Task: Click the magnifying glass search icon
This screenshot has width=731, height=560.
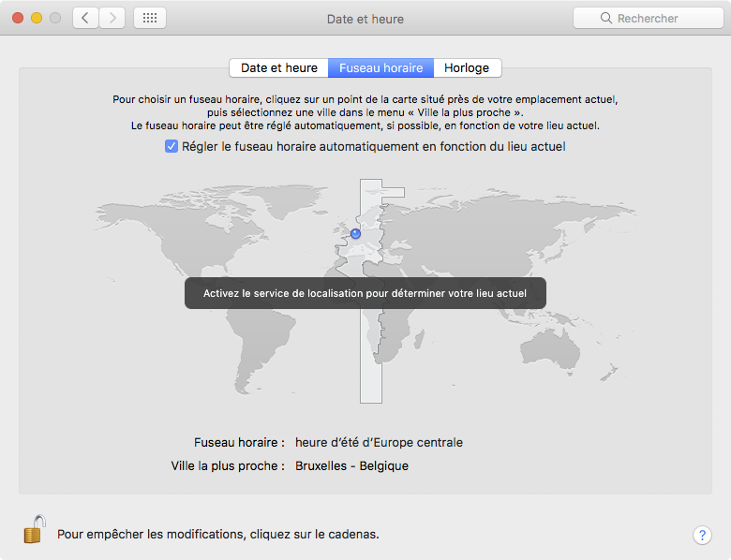Action: [606, 18]
